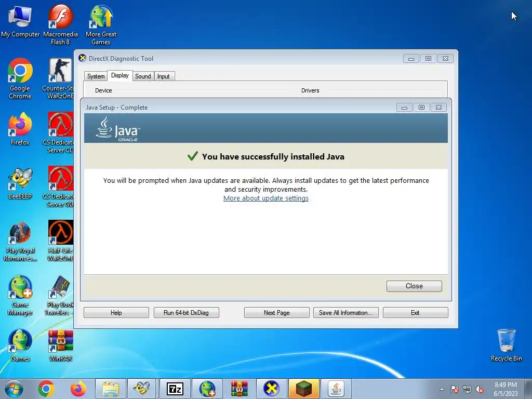Image resolution: width=532 pixels, height=399 pixels.
Task: Launch WinRAR desktop shortcut
Action: tap(60, 345)
